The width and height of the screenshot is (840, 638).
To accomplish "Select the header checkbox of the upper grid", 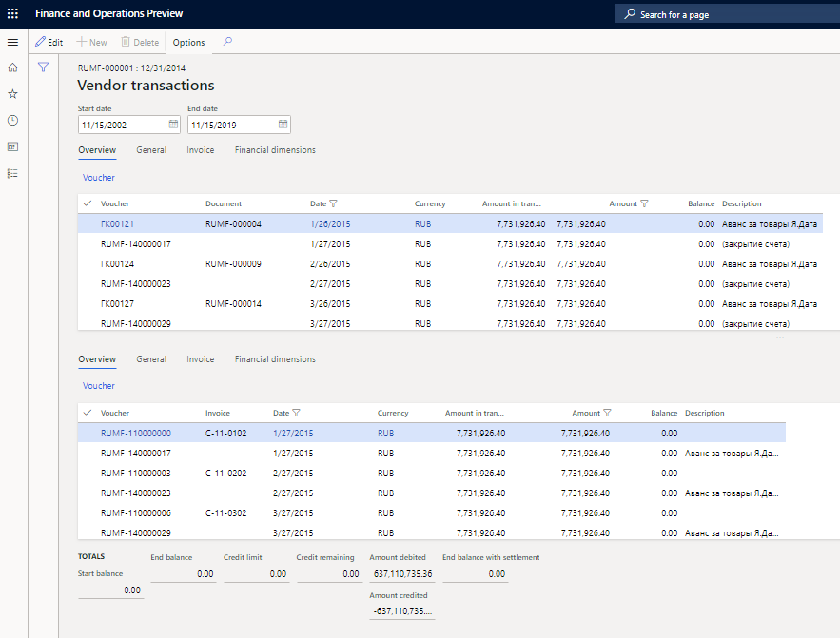I will pyautogui.click(x=88, y=203).
